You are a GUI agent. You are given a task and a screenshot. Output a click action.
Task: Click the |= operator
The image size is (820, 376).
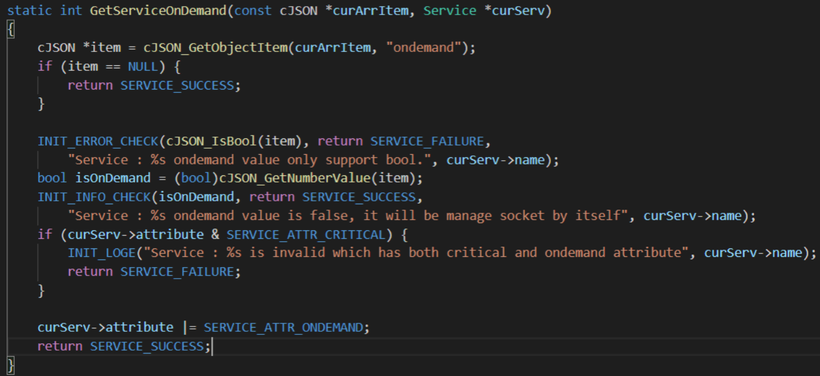click(x=188, y=328)
